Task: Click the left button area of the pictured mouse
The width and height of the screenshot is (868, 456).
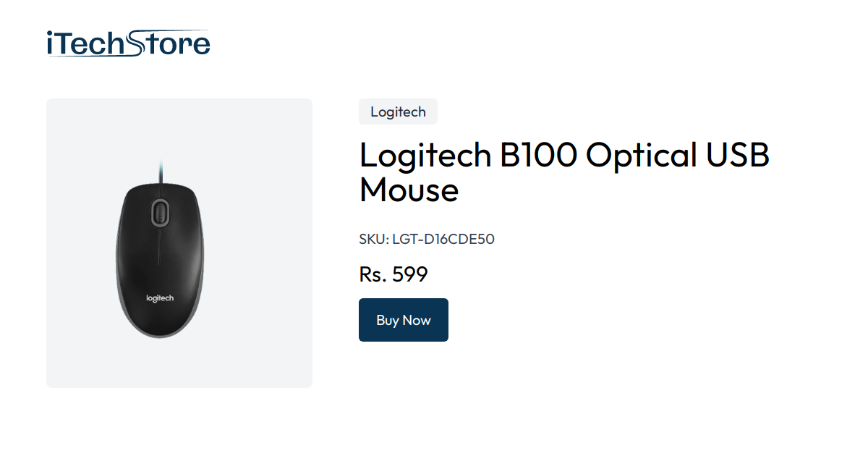Action: tap(136, 217)
